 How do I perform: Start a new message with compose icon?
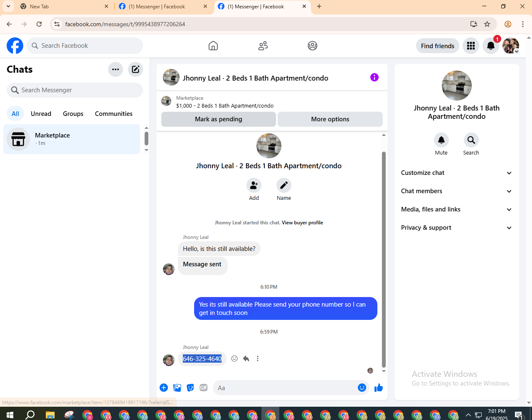[135, 69]
